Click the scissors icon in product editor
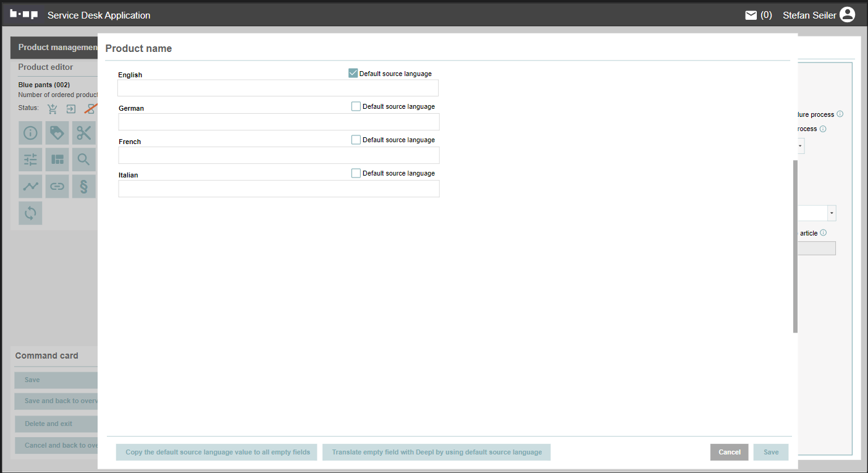 [x=83, y=133]
